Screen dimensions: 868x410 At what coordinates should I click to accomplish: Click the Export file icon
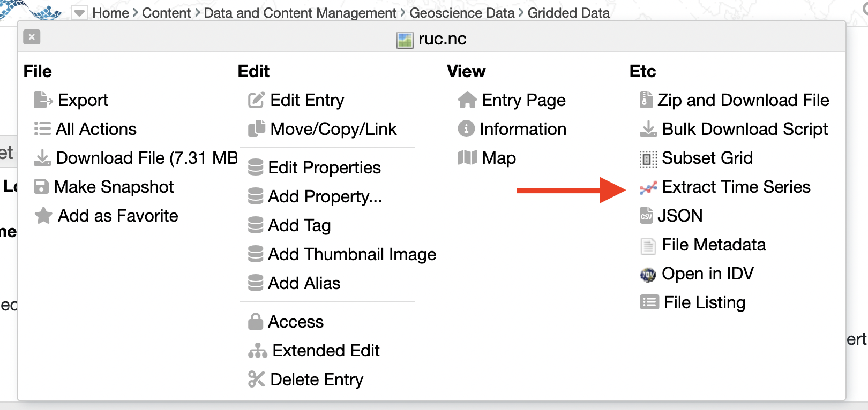(42, 100)
